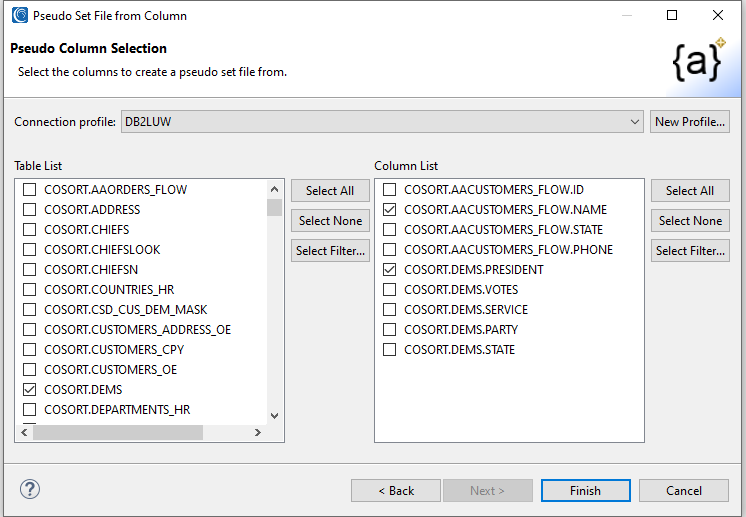
Task: Cancel the pseudo set file dialog
Action: (x=684, y=491)
